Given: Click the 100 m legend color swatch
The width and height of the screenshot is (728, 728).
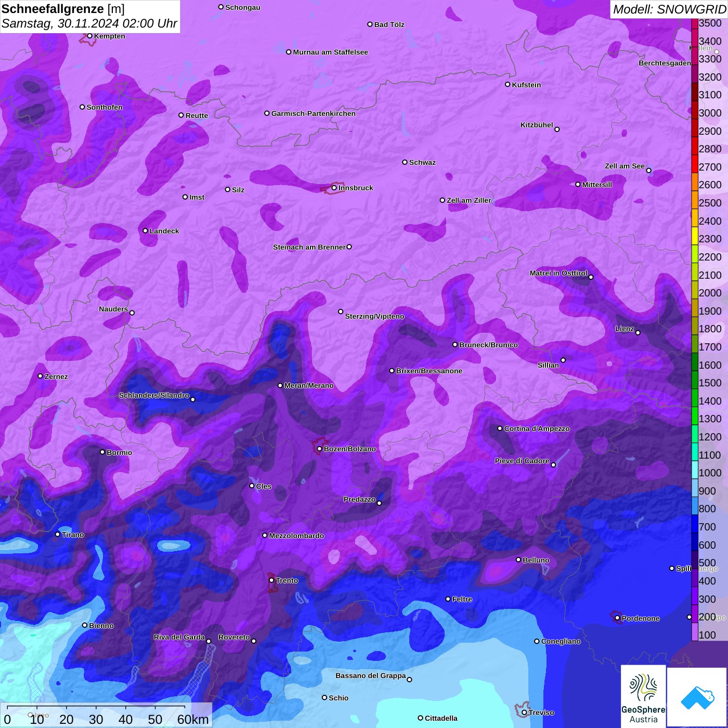Looking at the screenshot, I should pyautogui.click(x=695, y=632).
